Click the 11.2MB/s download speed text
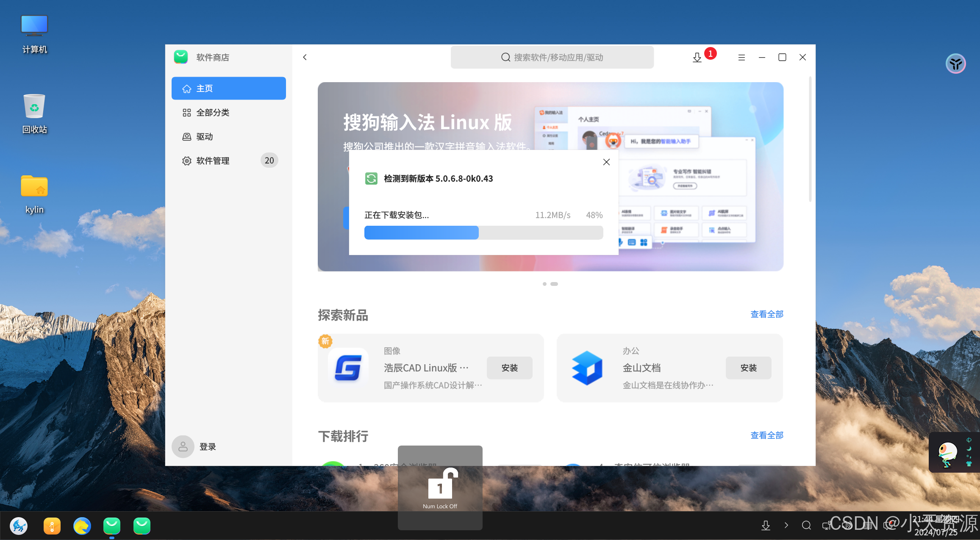980x540 pixels. coord(552,215)
